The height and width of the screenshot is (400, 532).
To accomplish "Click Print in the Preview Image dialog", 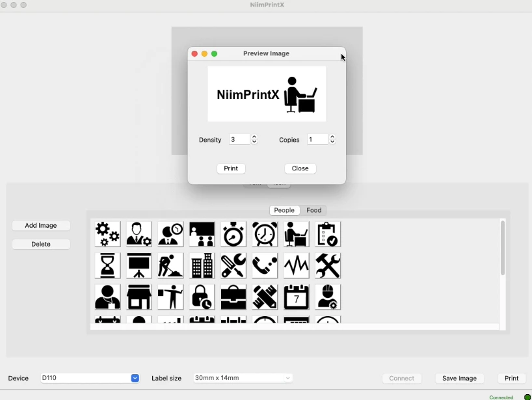I will [x=231, y=168].
